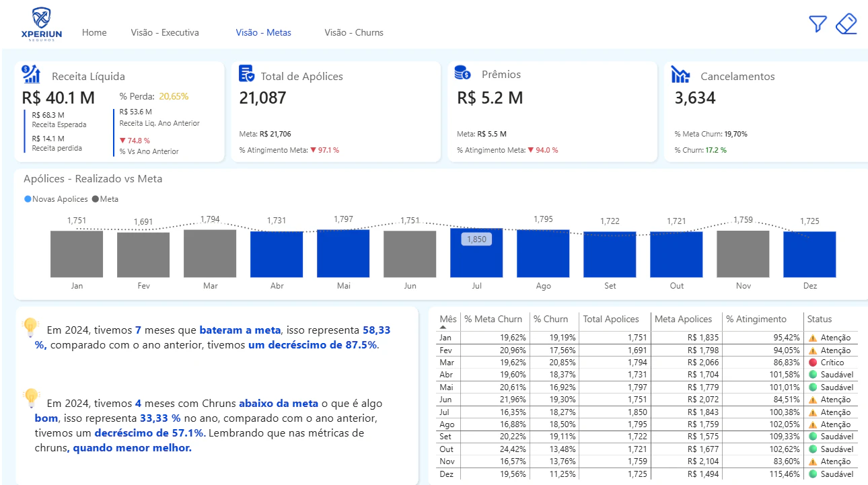
Task: Select the blue Jul bar labeled 1,850
Action: 476,253
